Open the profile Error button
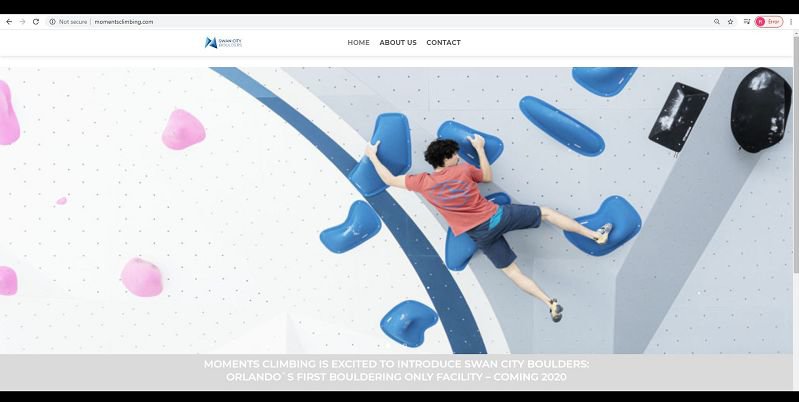The image size is (799, 402). click(769, 22)
